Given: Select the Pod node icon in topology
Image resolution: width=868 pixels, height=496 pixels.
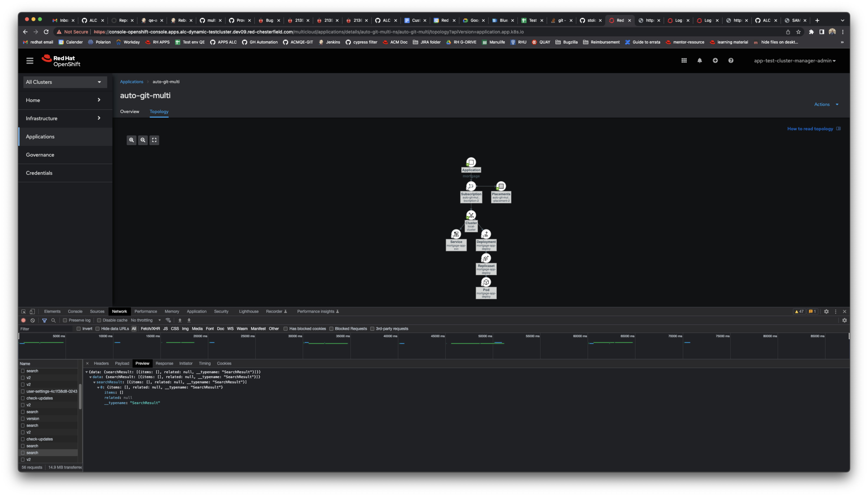Looking at the screenshot, I should click(x=486, y=282).
